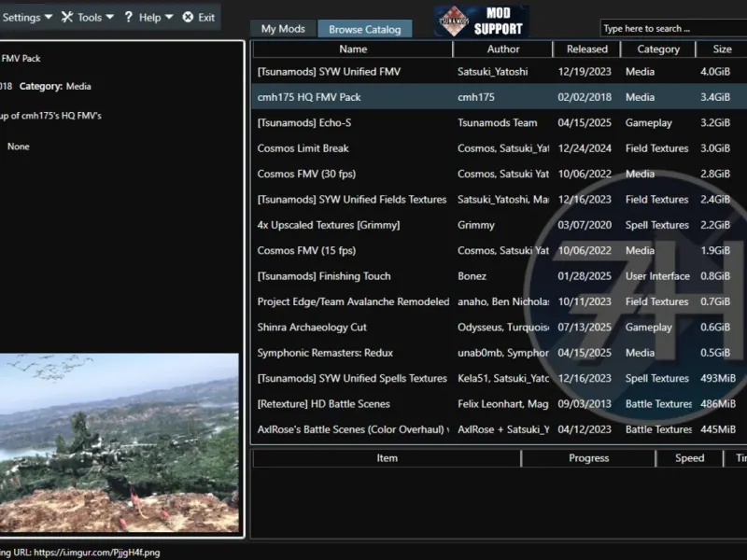Viewport: 747px width, 560px height.
Task: Click the mod preview image thumbnail
Action: point(120,442)
